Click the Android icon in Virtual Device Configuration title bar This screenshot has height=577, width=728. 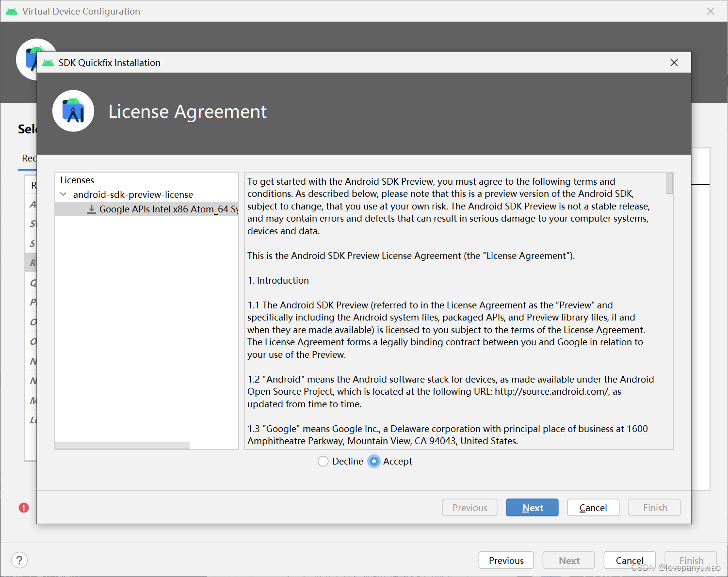coord(12,11)
